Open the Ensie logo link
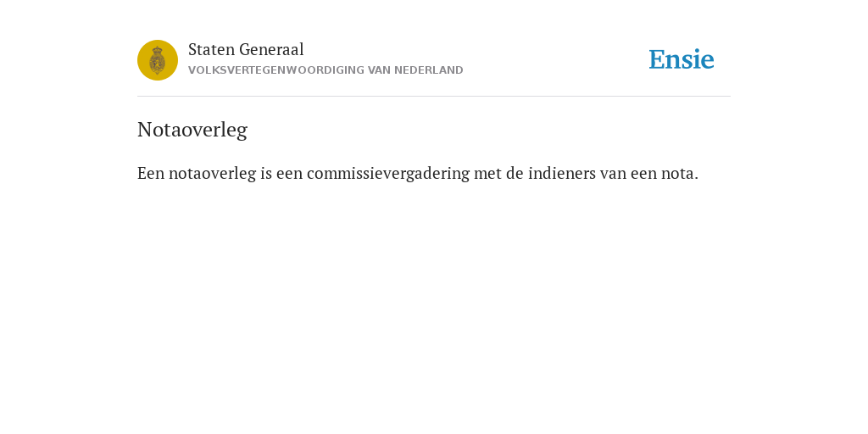The image size is (868, 434). pos(682,59)
